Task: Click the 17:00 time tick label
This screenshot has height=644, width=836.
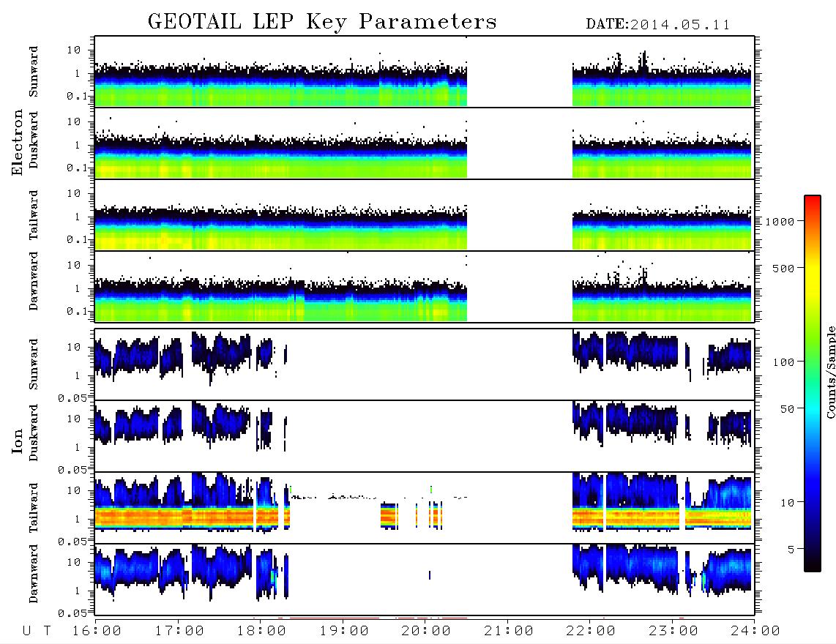Action: coord(179,632)
